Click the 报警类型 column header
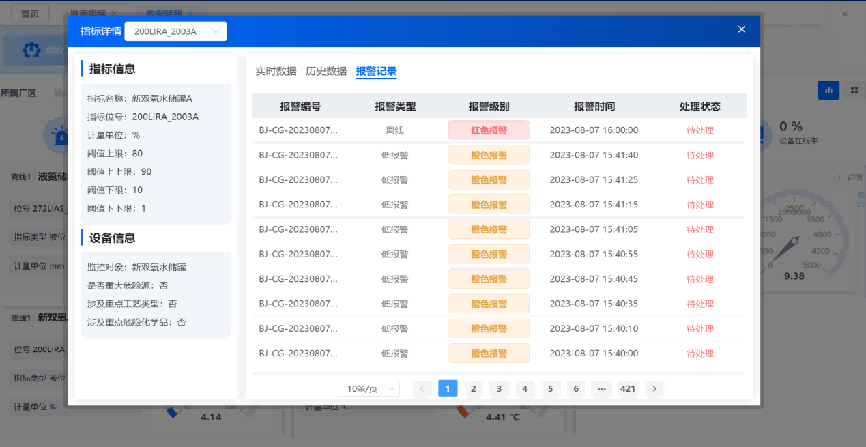 pyautogui.click(x=395, y=107)
